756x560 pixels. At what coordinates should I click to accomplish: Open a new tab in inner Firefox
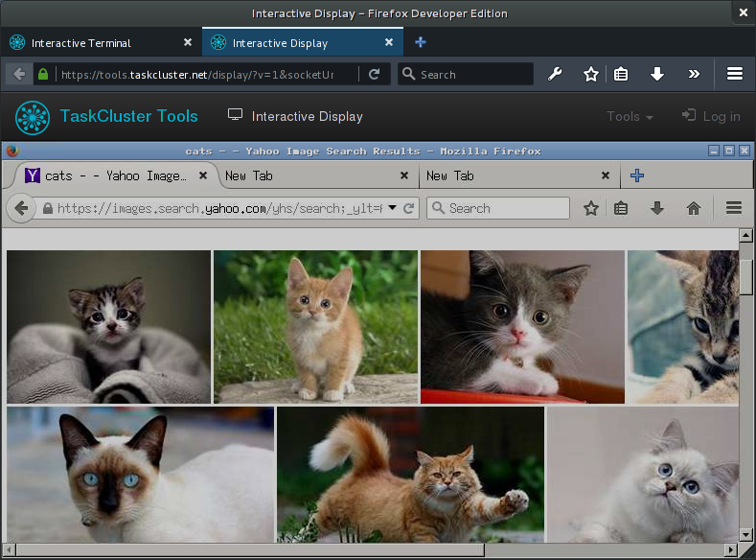click(637, 175)
